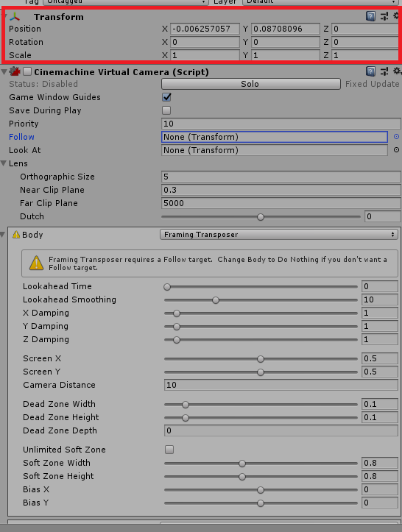Click Position Z value field
Image resolution: width=402 pixels, height=532 pixels.
tap(365, 29)
